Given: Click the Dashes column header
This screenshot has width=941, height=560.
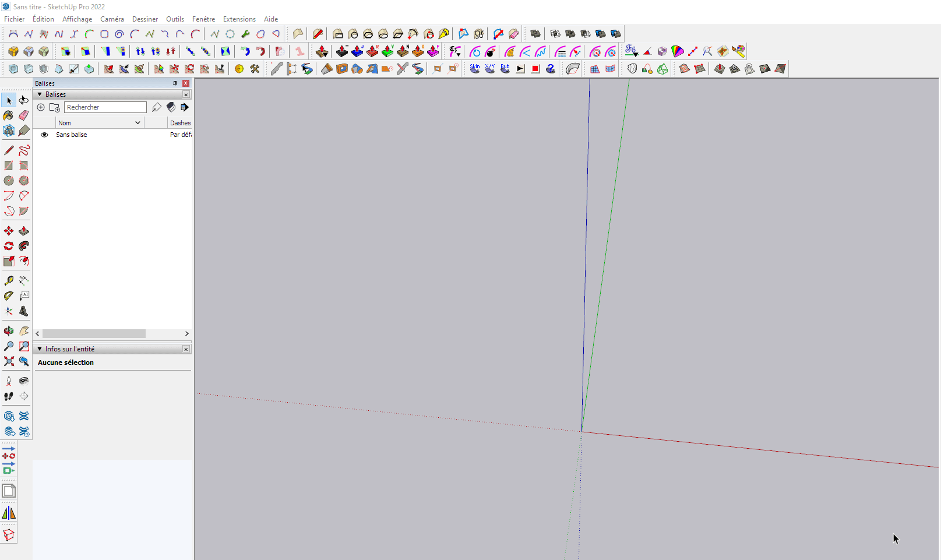Looking at the screenshot, I should (180, 123).
